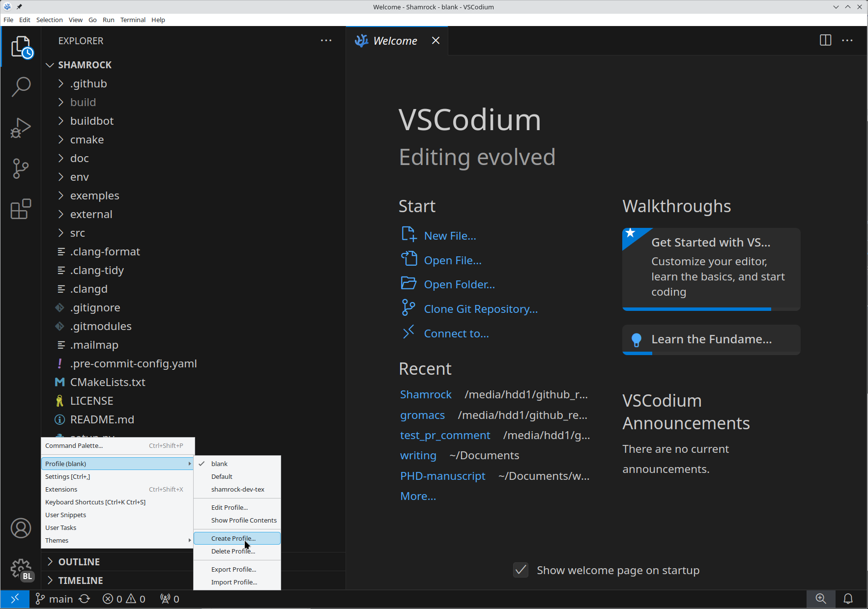Split the editor right
Image resolution: width=868 pixels, height=609 pixels.
[826, 40]
